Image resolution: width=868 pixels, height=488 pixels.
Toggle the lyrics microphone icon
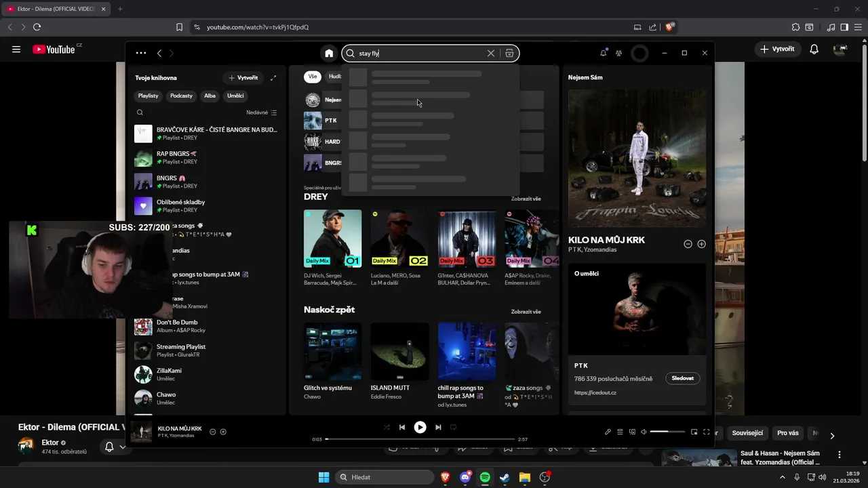pos(608,432)
